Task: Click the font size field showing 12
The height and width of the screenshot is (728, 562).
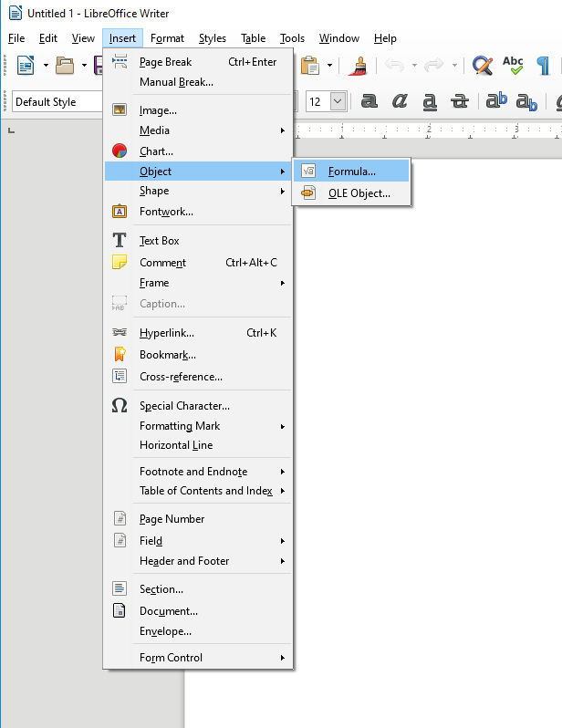Action: click(x=317, y=101)
